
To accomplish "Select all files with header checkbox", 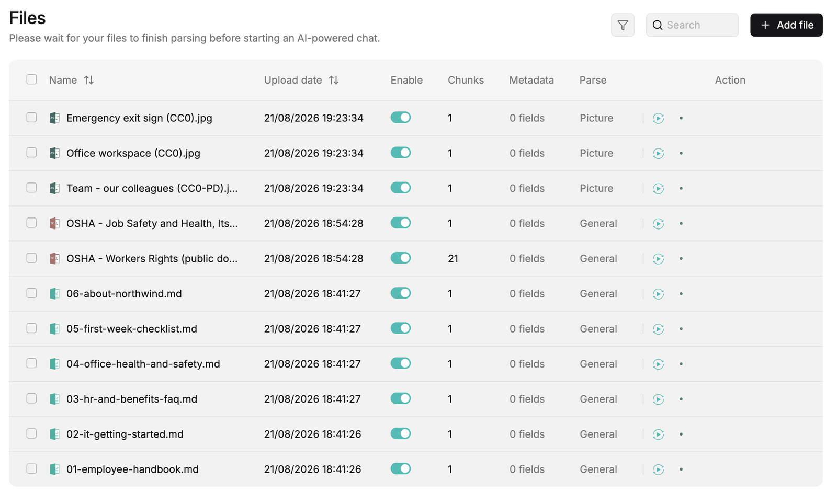I will (x=31, y=79).
